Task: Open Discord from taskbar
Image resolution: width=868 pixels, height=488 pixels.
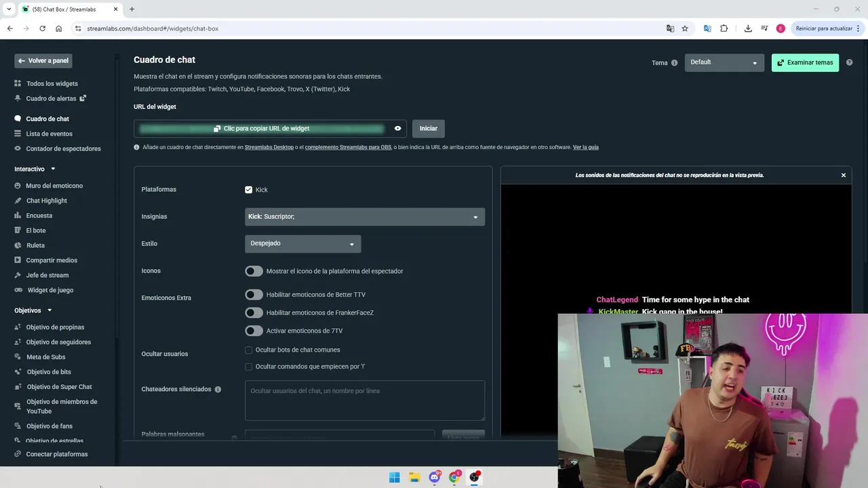Action: click(435, 477)
